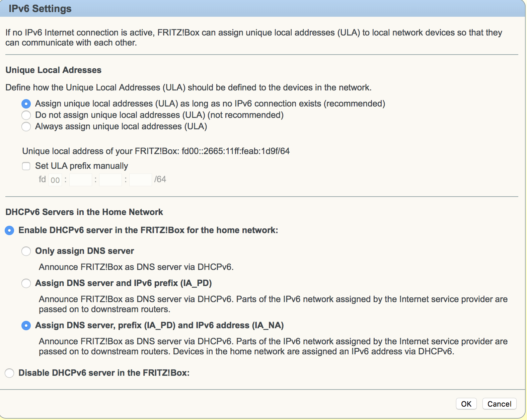
Task: Enable the 'Set ULA prefix manually' checkbox
Action: click(26, 166)
